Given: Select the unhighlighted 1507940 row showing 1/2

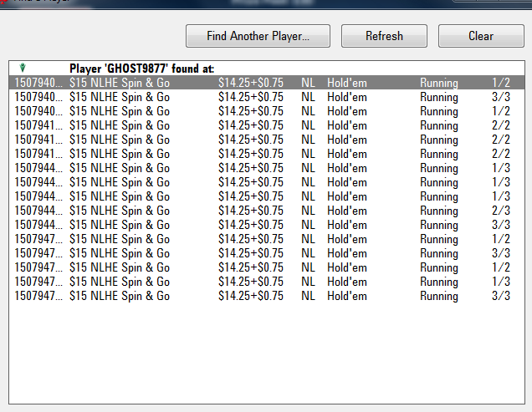Looking at the screenshot, I should coord(267,111).
